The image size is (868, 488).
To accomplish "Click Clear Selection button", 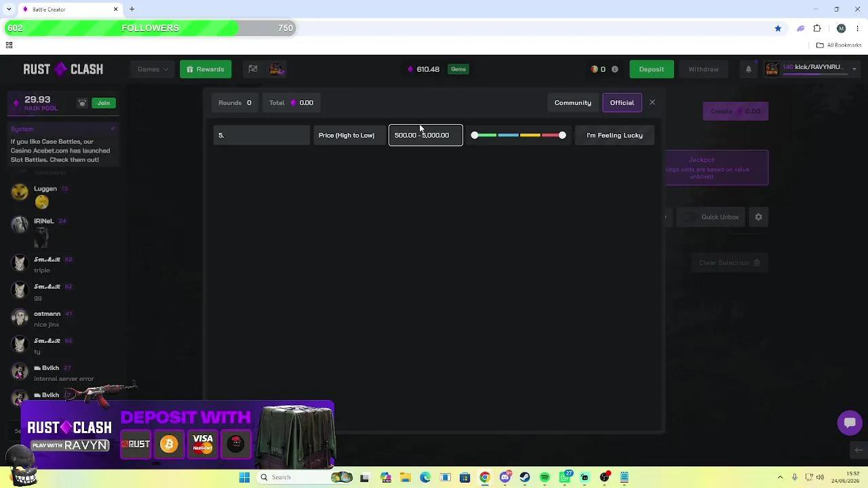I will click(730, 262).
